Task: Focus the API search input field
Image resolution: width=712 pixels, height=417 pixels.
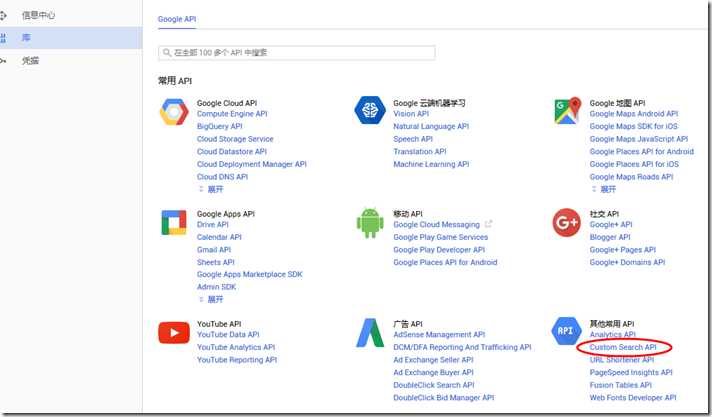Action: coord(297,53)
